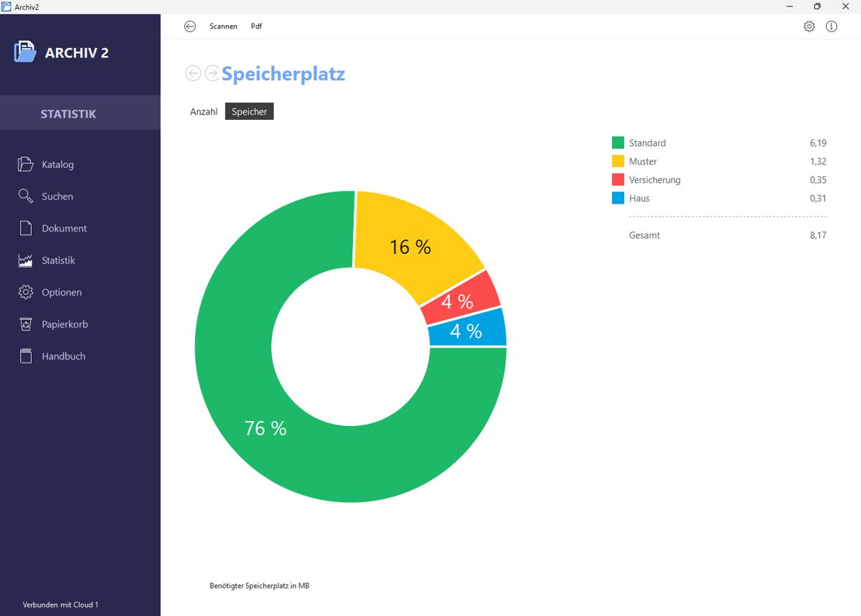Go back with the toolbar back arrow
This screenshot has width=861, height=616.
[x=190, y=27]
